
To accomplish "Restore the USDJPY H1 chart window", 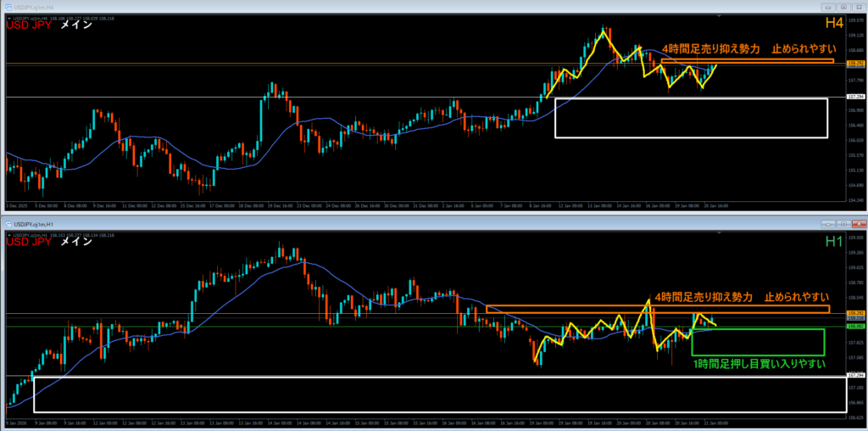I will [x=843, y=224].
